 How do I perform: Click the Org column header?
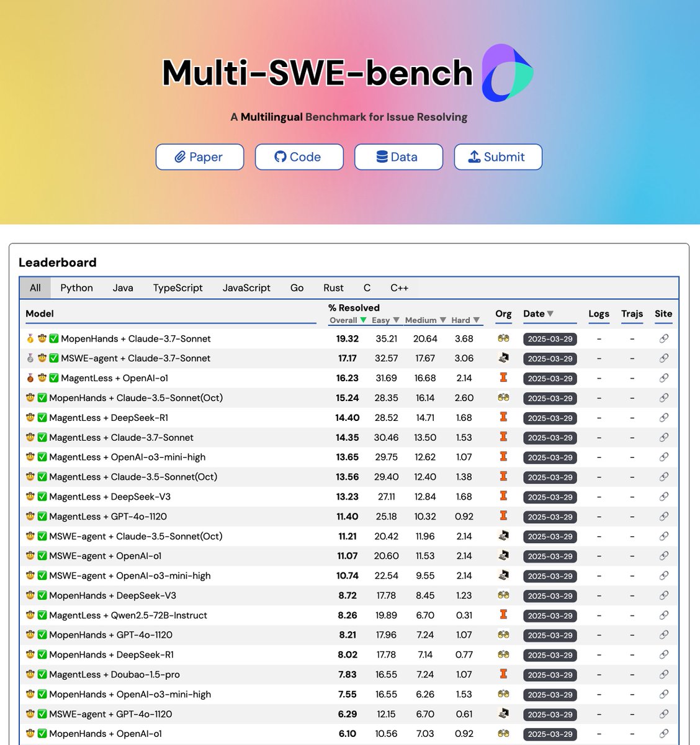click(503, 314)
